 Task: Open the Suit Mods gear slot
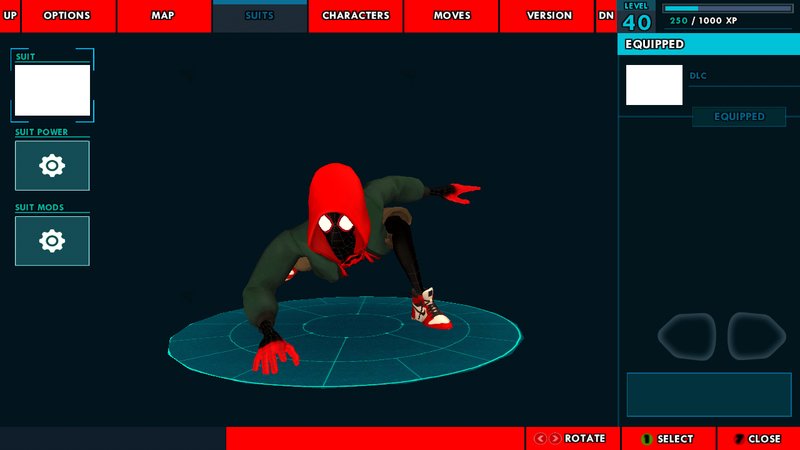coord(52,241)
